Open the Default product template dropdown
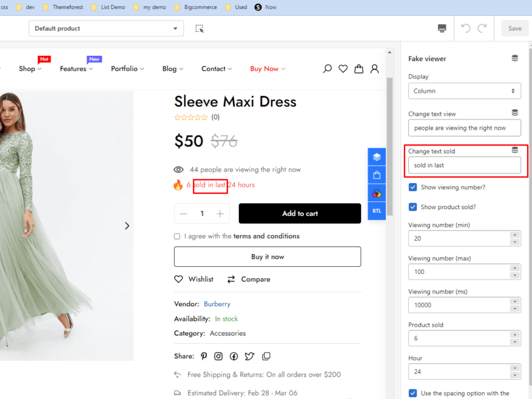Screen dimensions: 532x399 [106, 29]
